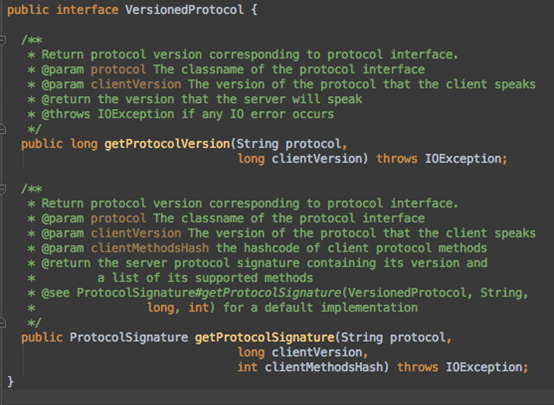Screen dimensions: 554x405
Task: Click the 'int' keyword before clientMethodsHash parameter
Action: [247, 367]
